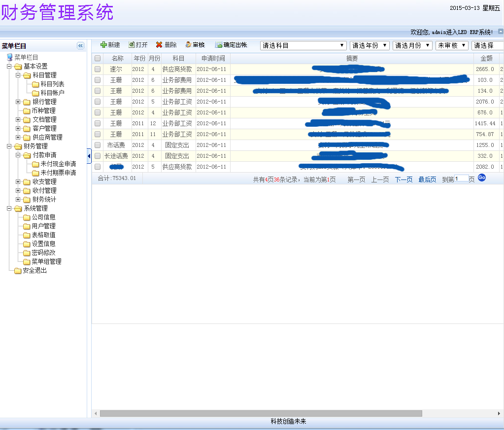Click the 新建 green plus icon
Image resolution: width=504 pixels, height=430 pixels.
pyautogui.click(x=103, y=45)
